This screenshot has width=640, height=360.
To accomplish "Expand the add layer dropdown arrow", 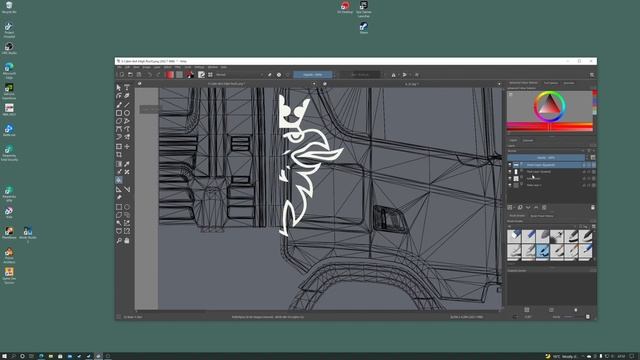I will point(514,208).
